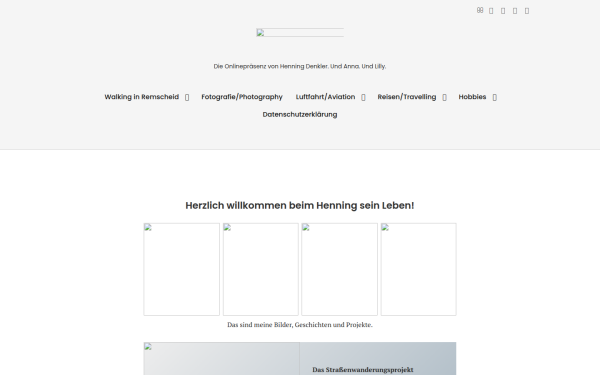Viewport: 600px width, 375px height.
Task: Expand the Reisen/Travelling submenu arrow
Action: 445,98
